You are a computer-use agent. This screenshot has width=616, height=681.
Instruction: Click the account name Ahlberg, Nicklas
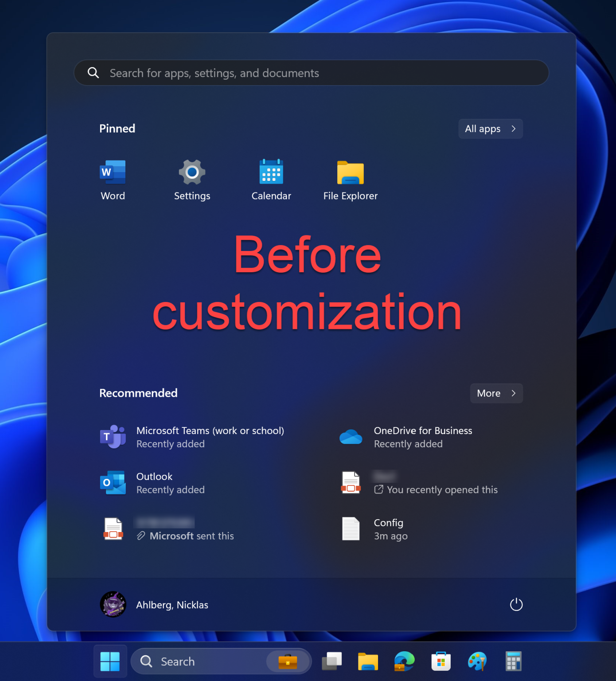172,604
